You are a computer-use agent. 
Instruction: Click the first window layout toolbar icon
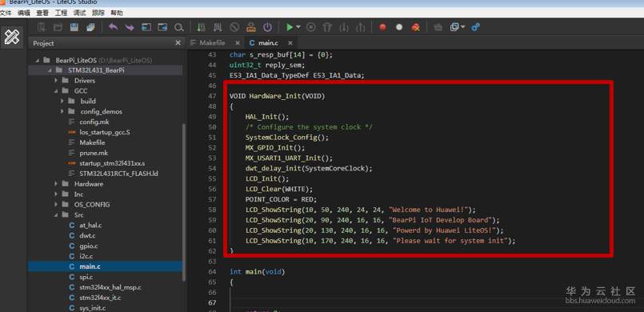click(x=146, y=27)
